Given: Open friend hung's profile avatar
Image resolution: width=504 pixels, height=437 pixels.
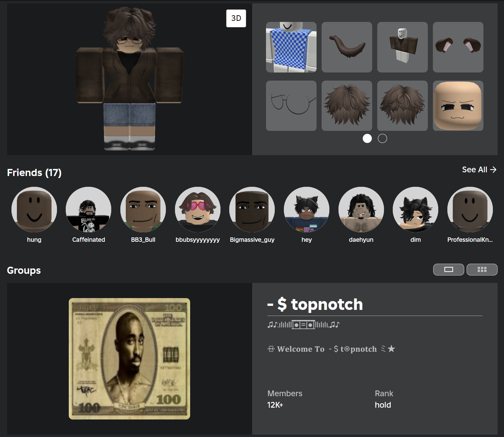Looking at the screenshot, I should pyautogui.click(x=34, y=209).
